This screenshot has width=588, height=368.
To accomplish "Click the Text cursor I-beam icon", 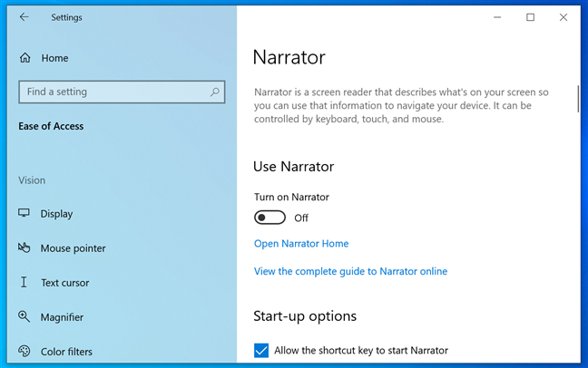I will pos(24,282).
